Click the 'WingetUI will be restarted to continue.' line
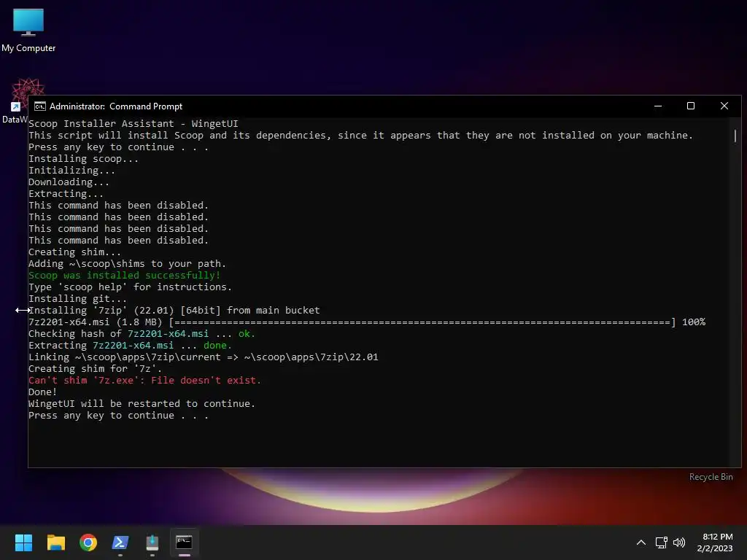This screenshot has width=747, height=560. (x=142, y=404)
